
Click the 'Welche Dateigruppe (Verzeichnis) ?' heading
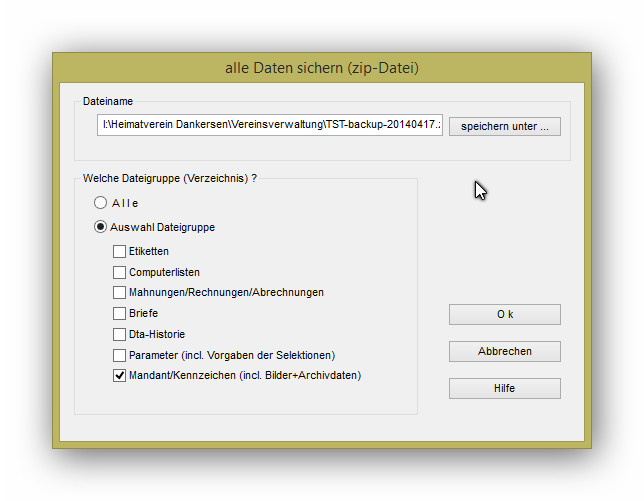(170, 178)
